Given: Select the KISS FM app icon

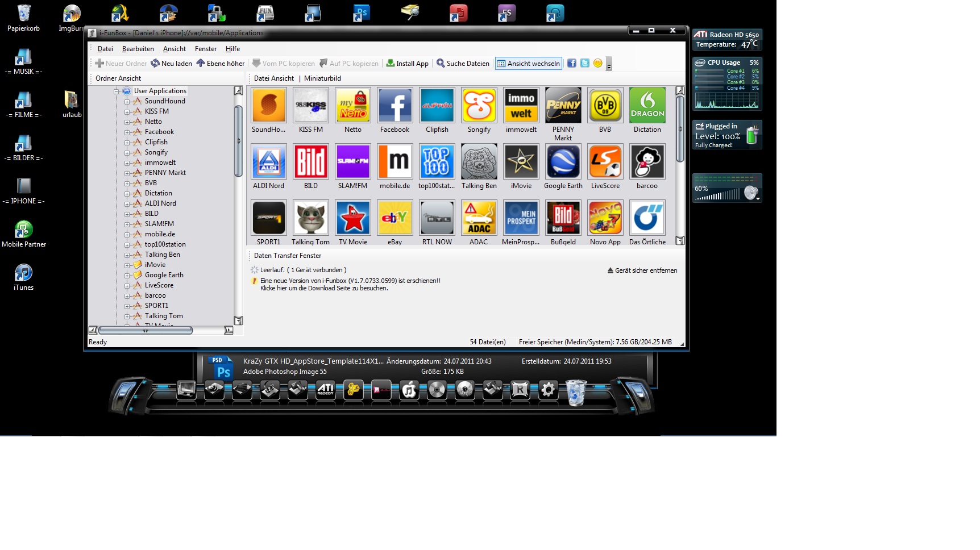Looking at the screenshot, I should (x=311, y=105).
